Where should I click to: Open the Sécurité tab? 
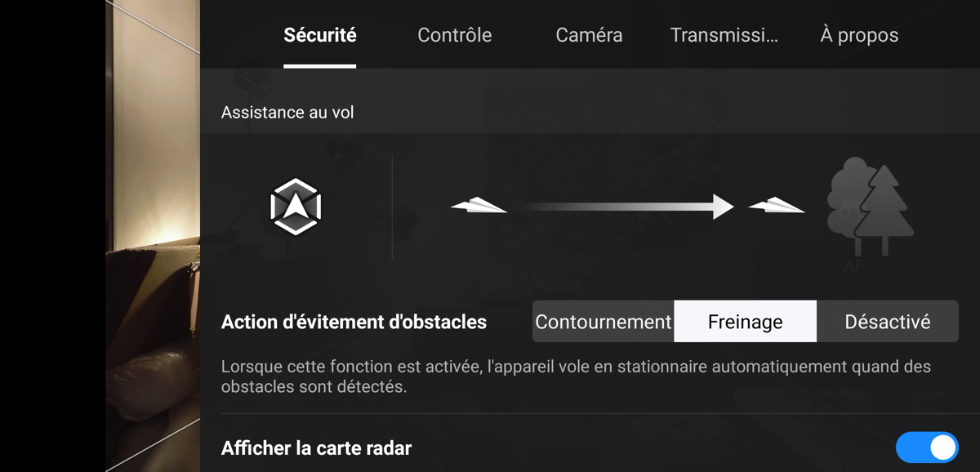coord(320,35)
